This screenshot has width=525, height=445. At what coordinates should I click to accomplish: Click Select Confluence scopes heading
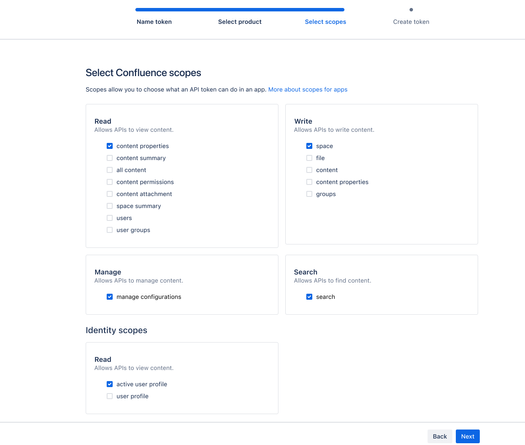(x=143, y=73)
